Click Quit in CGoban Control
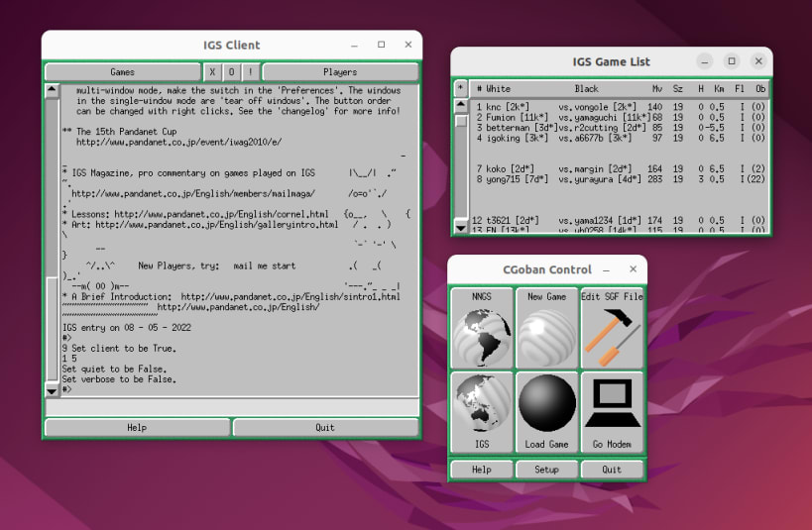 point(612,470)
